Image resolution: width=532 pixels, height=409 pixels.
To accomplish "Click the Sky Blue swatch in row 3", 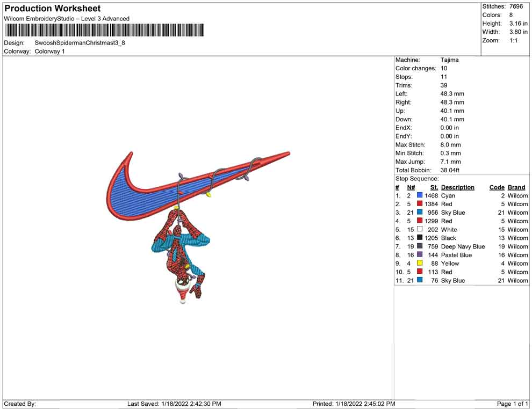I will click(x=420, y=212).
